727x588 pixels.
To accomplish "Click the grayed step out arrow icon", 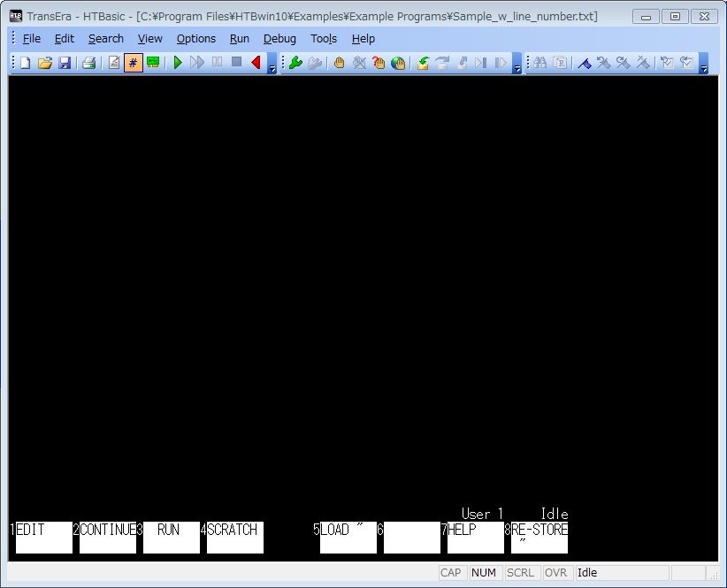I will point(462,63).
